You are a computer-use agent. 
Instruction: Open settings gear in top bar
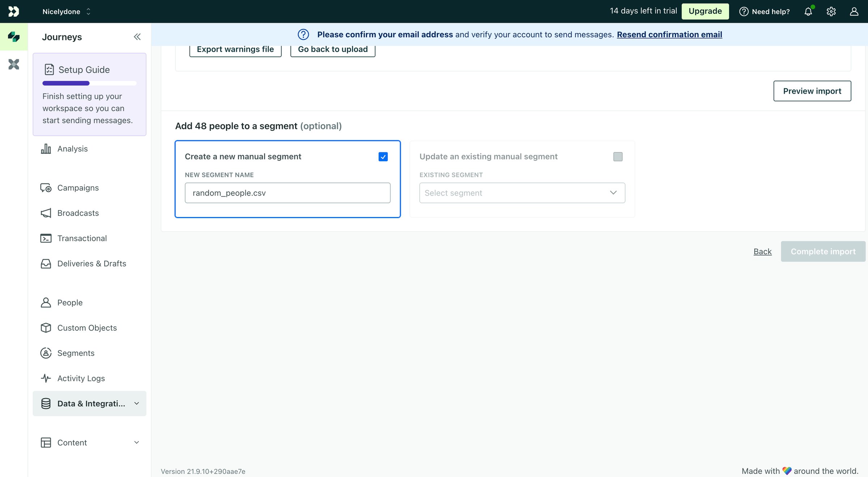[831, 11]
